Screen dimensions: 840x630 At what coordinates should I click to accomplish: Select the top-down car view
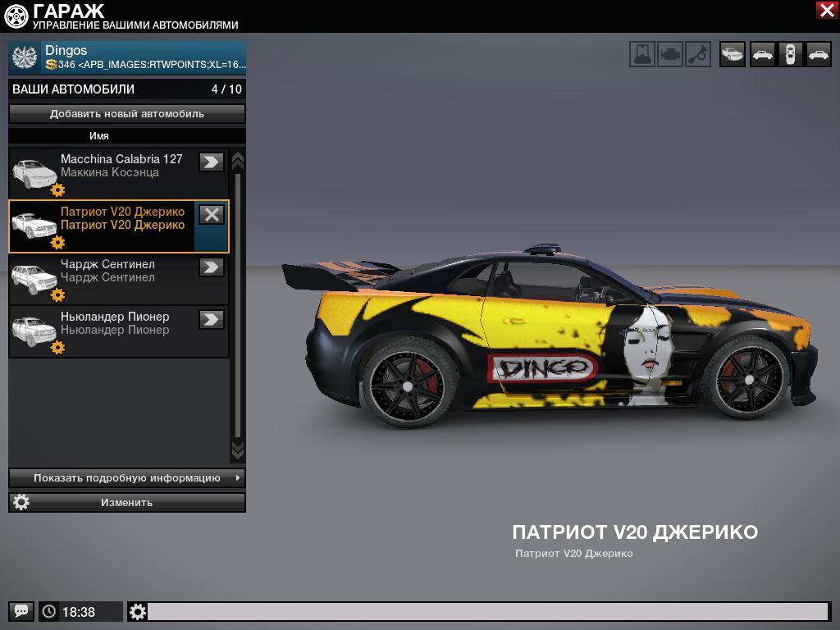click(x=790, y=54)
